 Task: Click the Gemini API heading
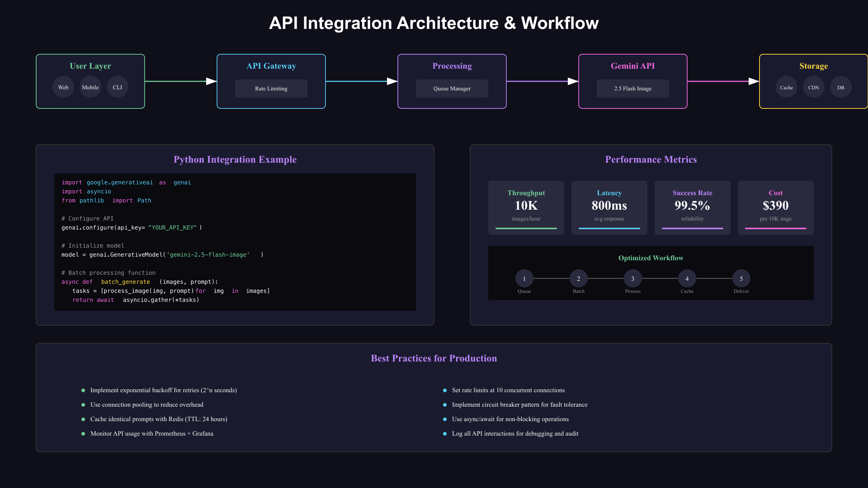pyautogui.click(x=633, y=66)
